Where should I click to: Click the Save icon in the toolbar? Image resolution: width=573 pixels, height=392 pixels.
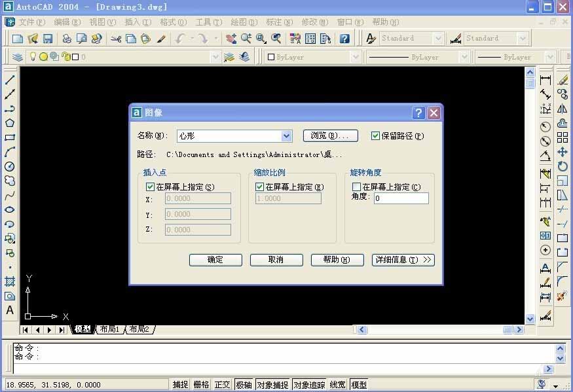48,39
